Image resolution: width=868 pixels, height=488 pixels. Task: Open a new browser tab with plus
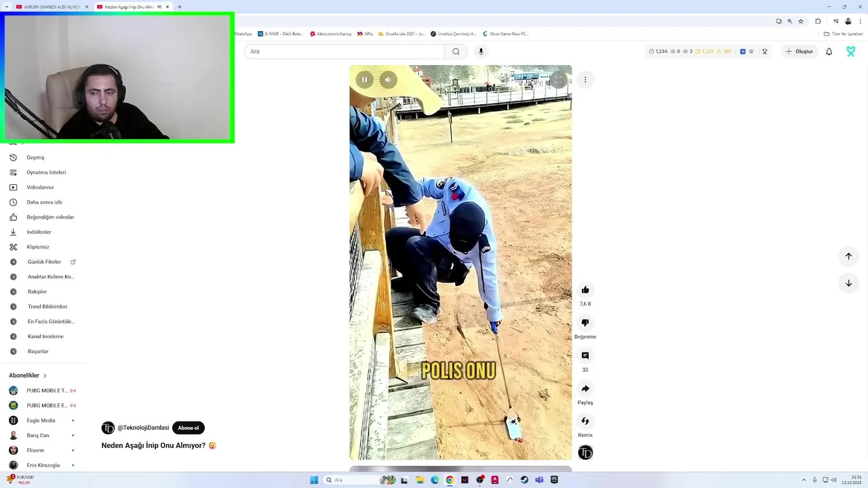tap(180, 7)
